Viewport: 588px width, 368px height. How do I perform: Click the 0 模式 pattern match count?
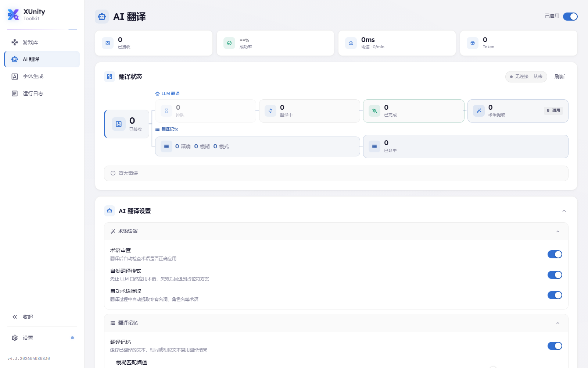221,146
